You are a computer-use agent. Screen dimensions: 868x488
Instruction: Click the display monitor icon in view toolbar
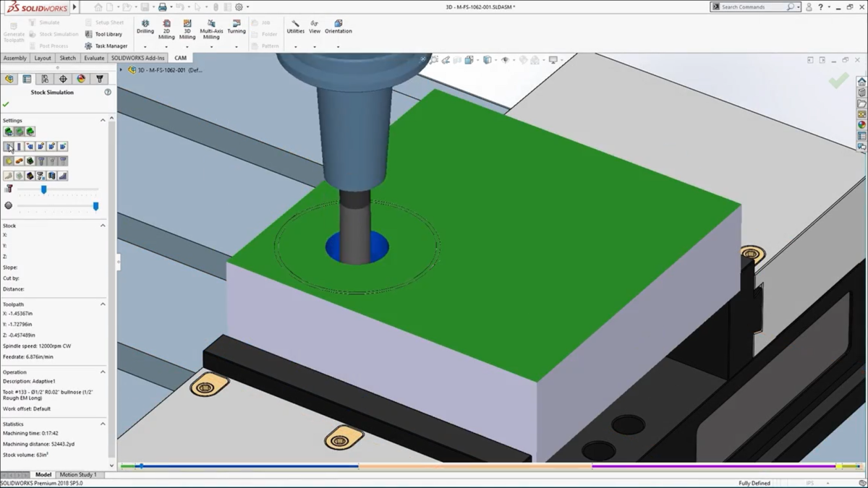pyautogui.click(x=553, y=60)
